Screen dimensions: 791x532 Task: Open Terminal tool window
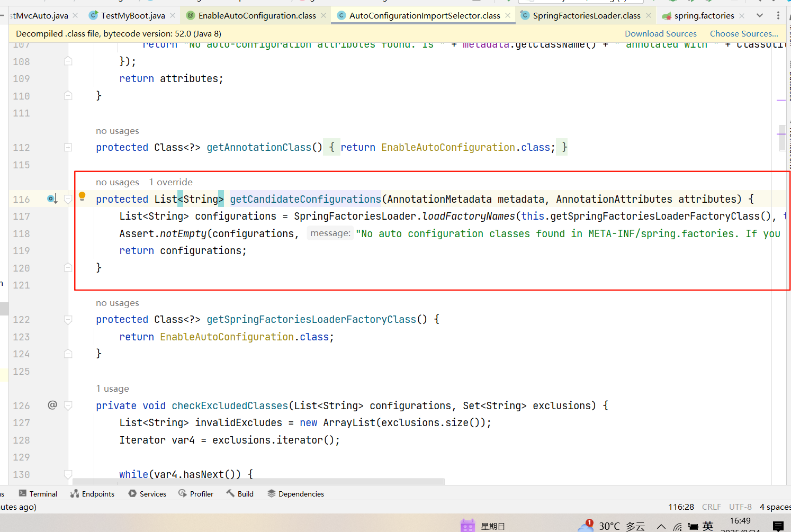38,494
